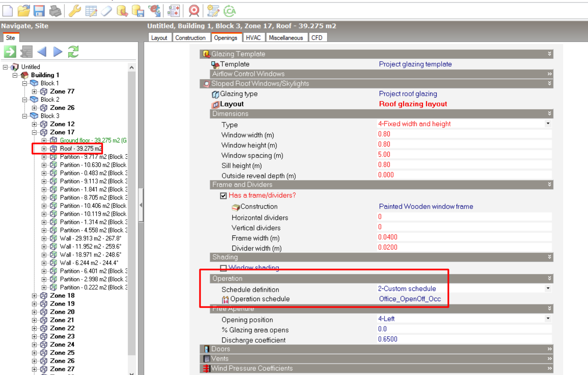Create a new file from the toolbar
Screen dimensions: 588x375
pyautogui.click(x=7, y=11)
